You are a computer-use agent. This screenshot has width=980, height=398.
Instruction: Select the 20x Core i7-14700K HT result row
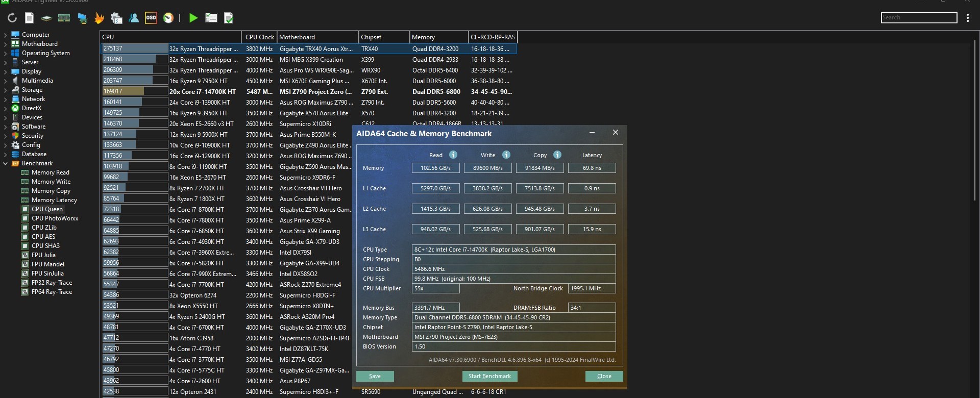(308, 92)
